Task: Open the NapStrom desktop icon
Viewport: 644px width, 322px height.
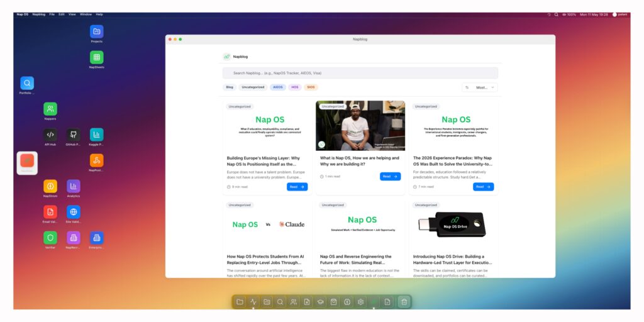Action: coord(50,186)
